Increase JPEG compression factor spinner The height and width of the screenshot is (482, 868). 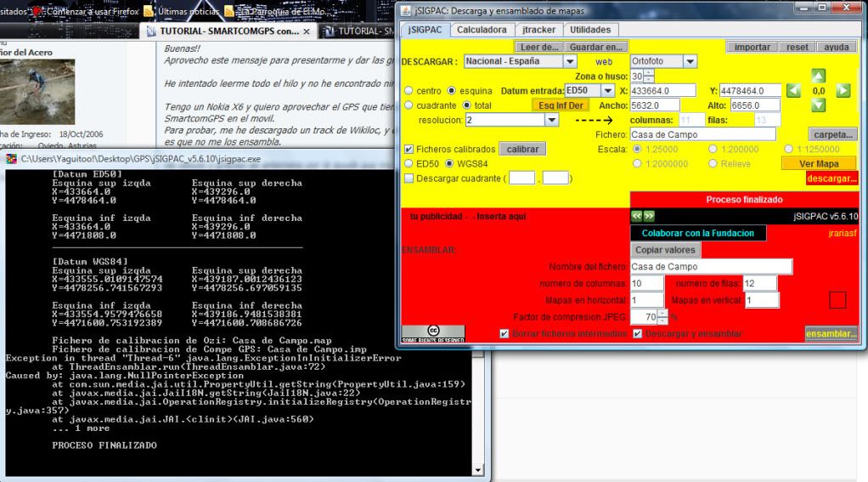tap(662, 313)
